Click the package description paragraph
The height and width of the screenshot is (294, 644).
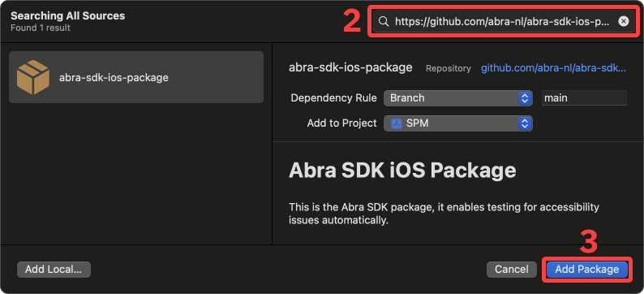(x=444, y=214)
